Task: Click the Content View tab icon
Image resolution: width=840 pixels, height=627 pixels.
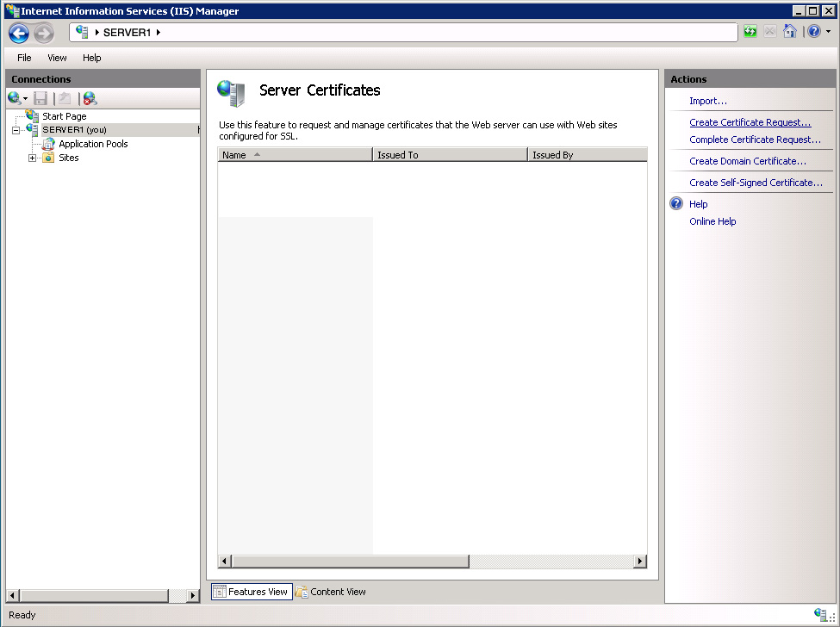Action: point(302,592)
